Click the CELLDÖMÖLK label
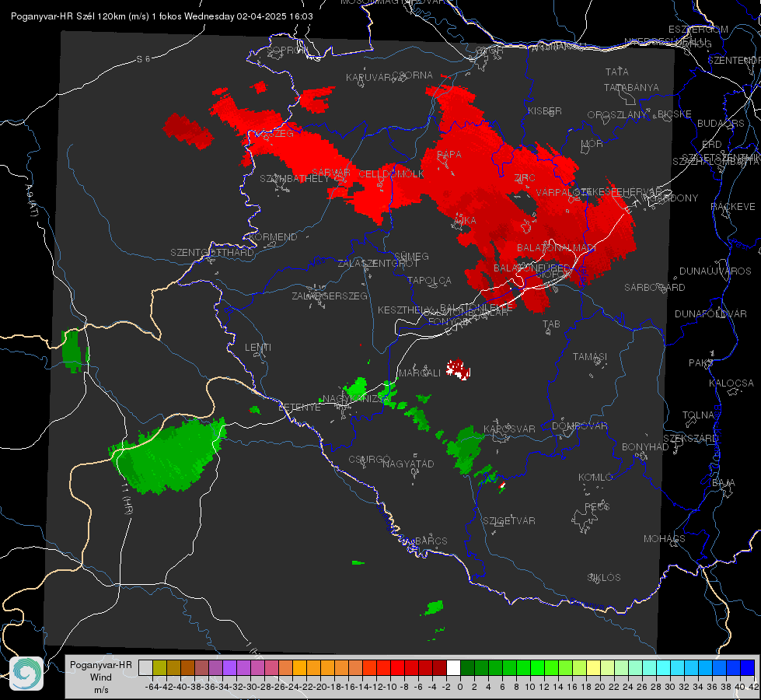761x700 pixels. (x=391, y=174)
